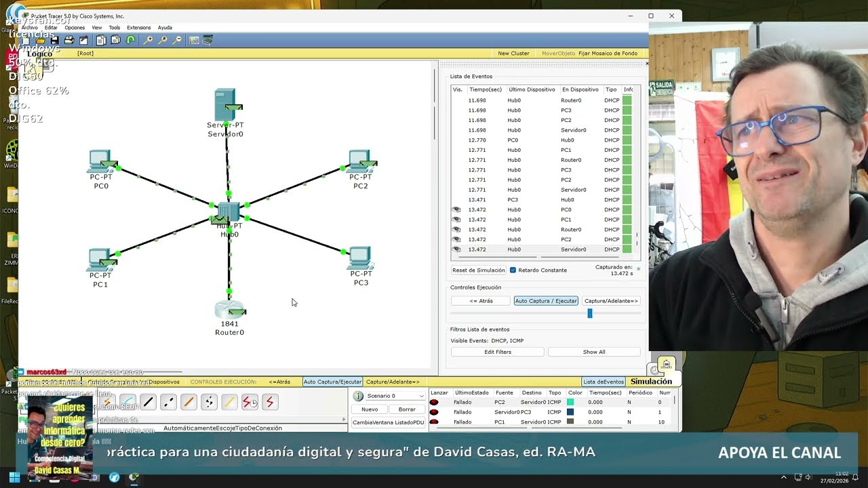Click teal color swatch of PC2 PDU
This screenshot has height=488, width=868.
coord(571,402)
